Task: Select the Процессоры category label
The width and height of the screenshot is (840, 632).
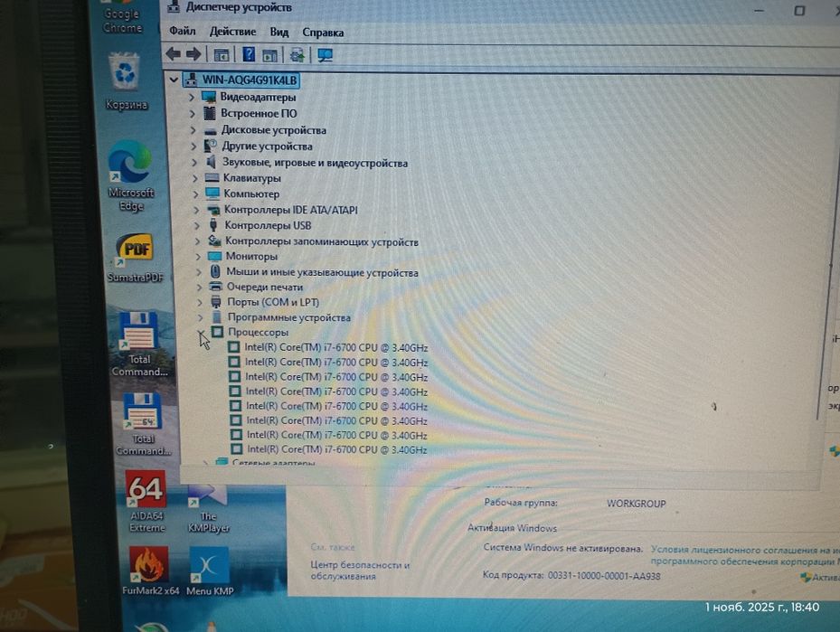Action: [259, 332]
